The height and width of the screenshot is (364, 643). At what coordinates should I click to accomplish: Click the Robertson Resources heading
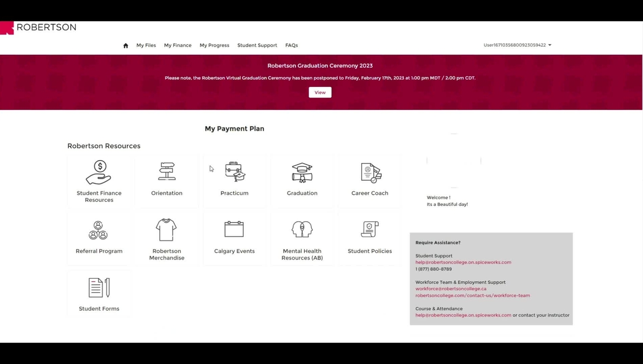(104, 146)
